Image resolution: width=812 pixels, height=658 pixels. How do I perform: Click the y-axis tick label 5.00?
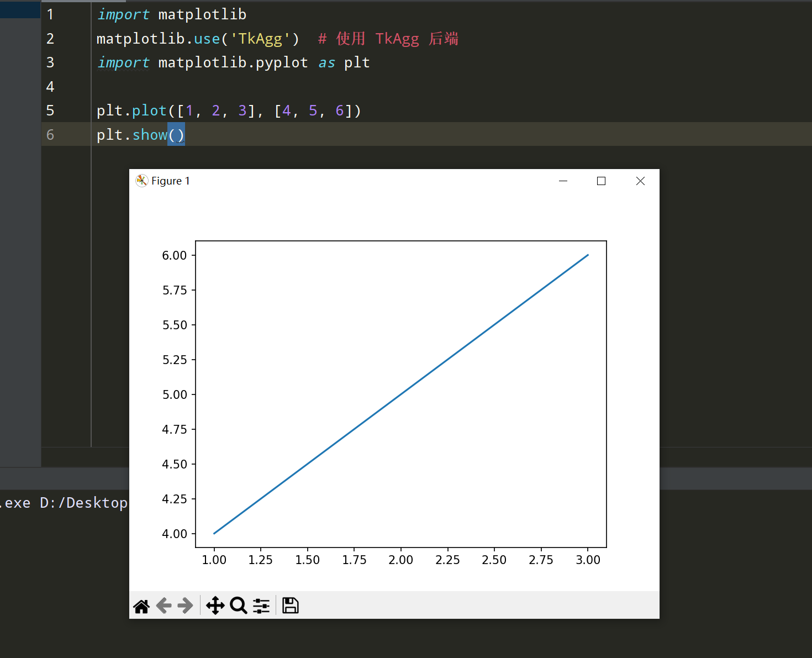pos(175,394)
